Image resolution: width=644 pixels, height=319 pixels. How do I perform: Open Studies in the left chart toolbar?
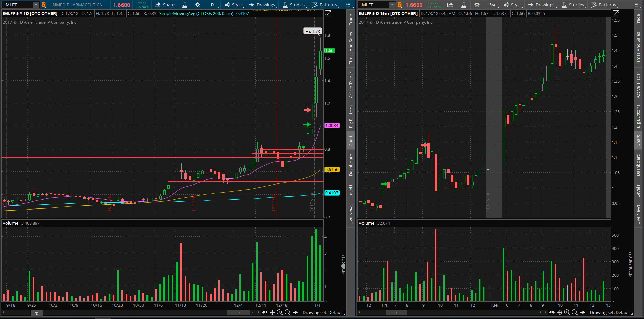pos(294,5)
